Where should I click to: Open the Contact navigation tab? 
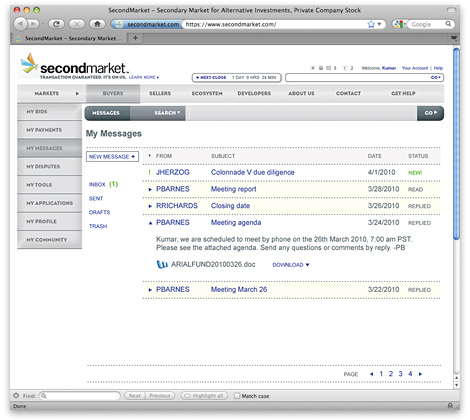point(348,93)
